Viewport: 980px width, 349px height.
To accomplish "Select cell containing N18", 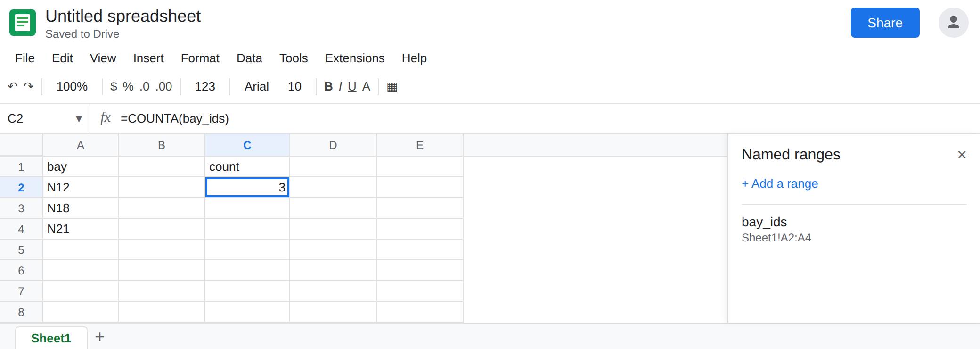I will pos(81,208).
